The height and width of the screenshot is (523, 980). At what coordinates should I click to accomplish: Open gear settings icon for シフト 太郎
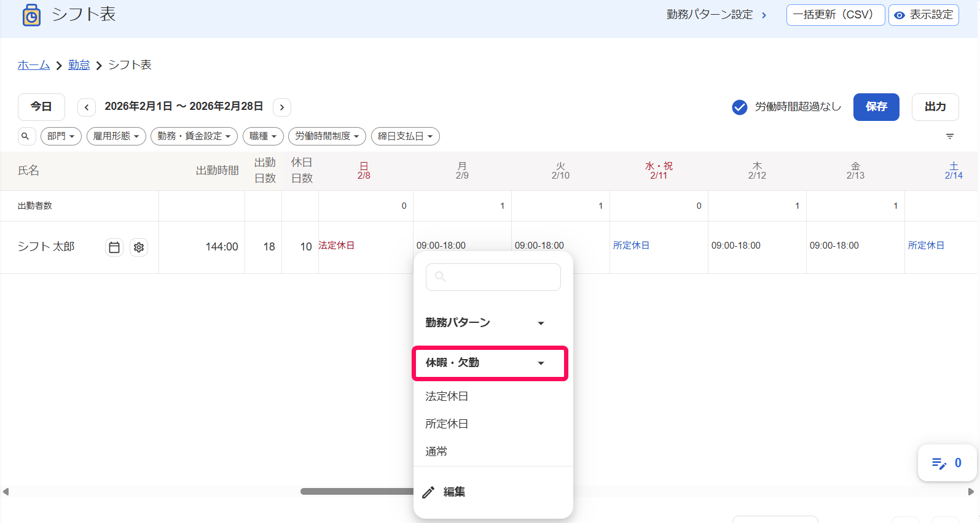tap(139, 247)
